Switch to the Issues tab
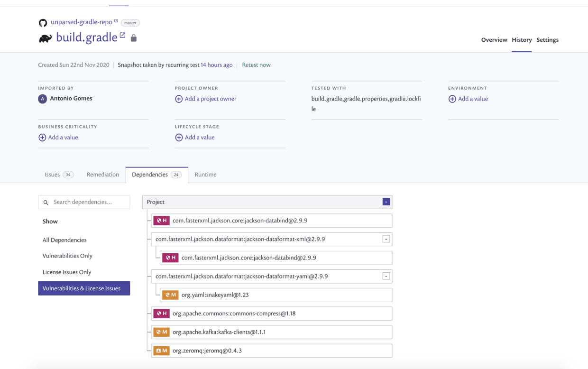This screenshot has height=369, width=588. [59, 175]
